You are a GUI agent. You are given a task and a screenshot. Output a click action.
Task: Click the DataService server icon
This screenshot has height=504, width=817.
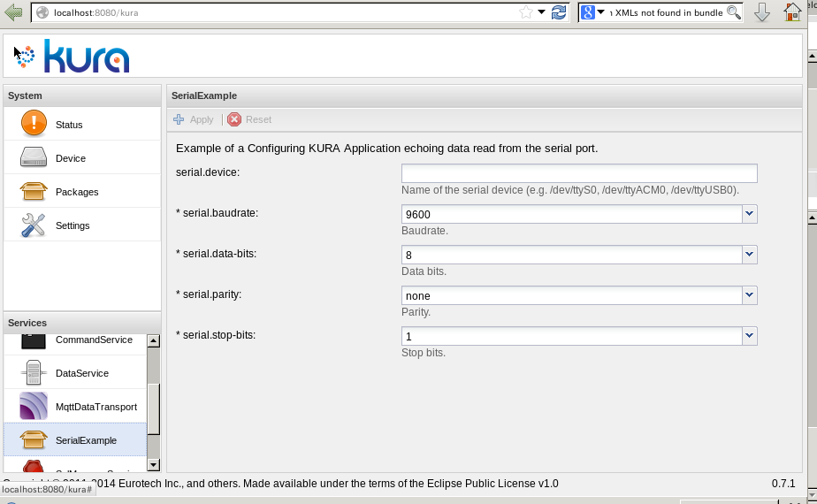click(34, 372)
